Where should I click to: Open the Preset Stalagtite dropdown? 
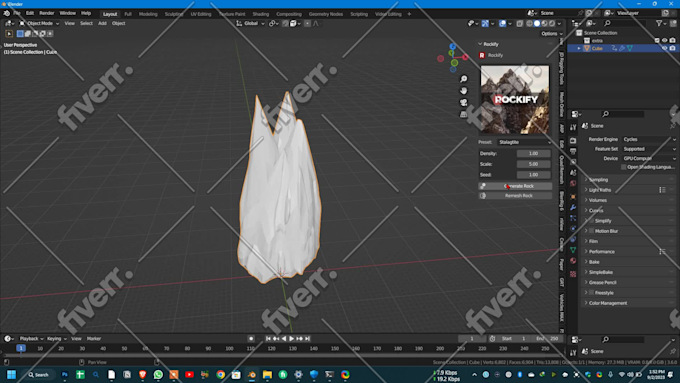pos(524,142)
